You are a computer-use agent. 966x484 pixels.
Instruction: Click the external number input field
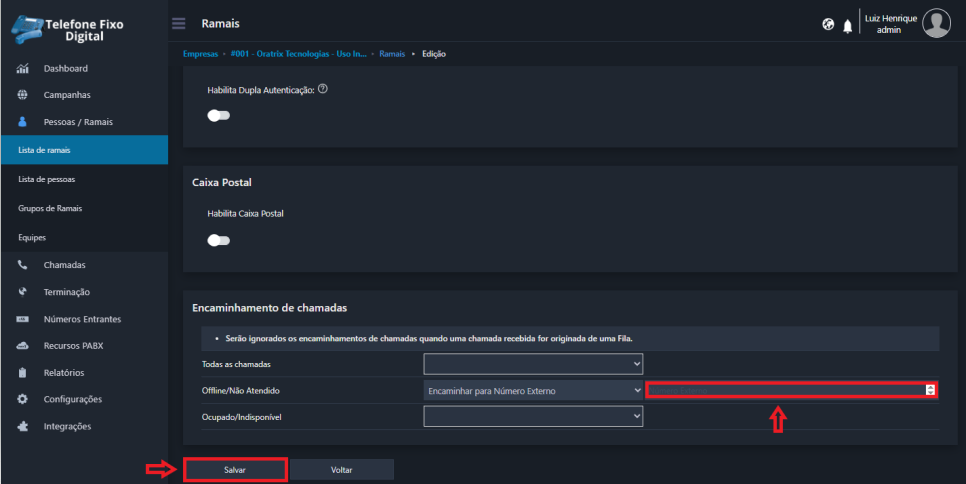click(x=785, y=390)
